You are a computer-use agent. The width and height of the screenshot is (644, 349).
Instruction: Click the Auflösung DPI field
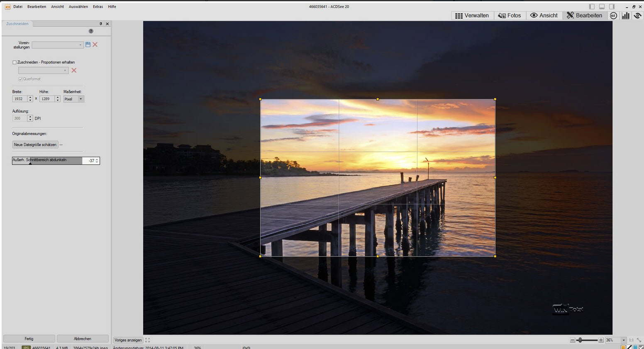20,118
